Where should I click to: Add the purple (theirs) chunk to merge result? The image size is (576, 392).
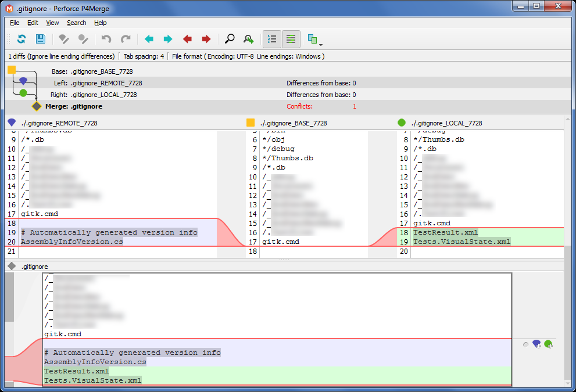tap(536, 344)
